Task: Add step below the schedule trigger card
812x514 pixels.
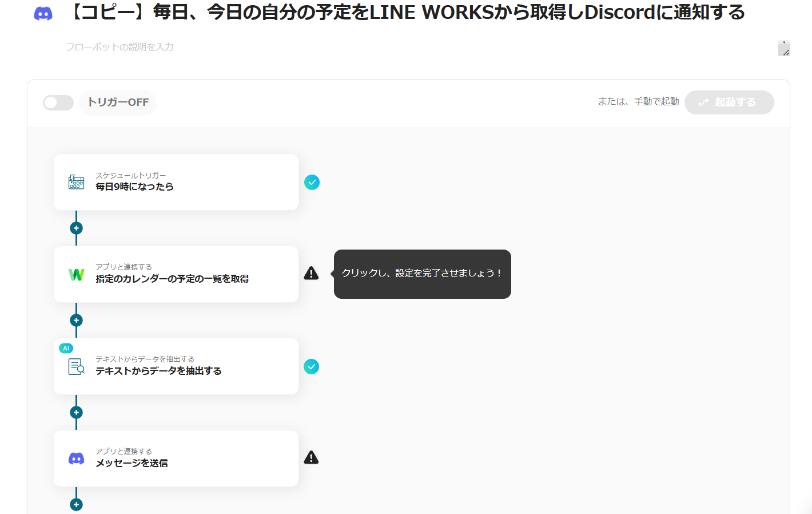Action: 76,228
